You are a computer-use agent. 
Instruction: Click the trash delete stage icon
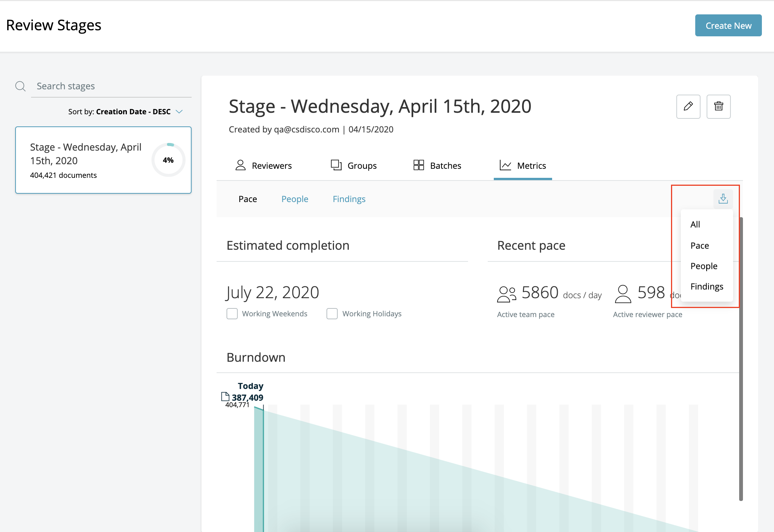pyautogui.click(x=718, y=106)
